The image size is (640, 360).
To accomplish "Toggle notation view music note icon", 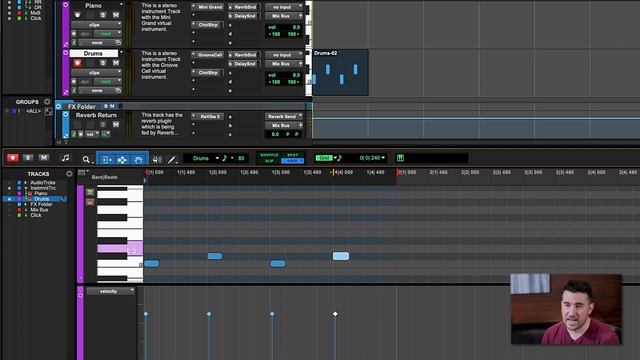I will (x=65, y=158).
